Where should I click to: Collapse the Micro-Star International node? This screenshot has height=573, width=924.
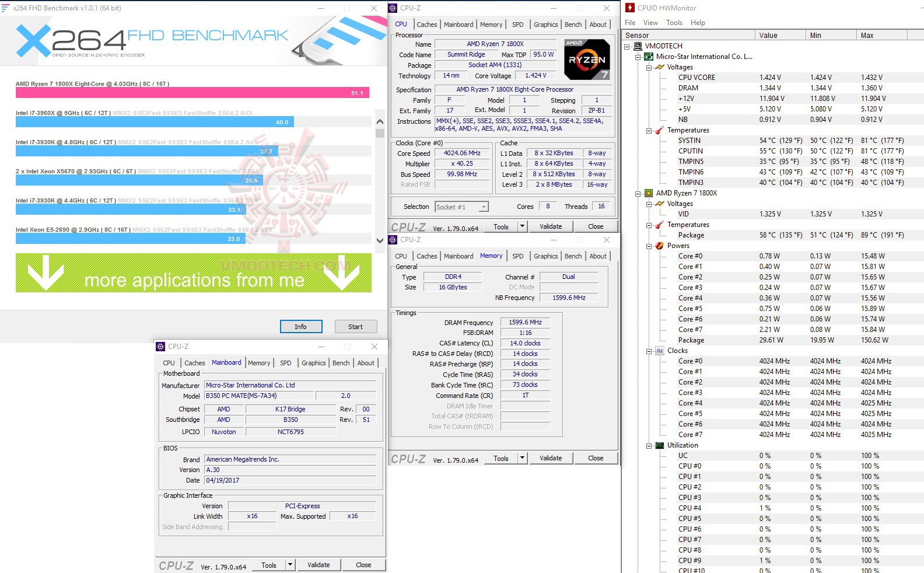(x=638, y=57)
